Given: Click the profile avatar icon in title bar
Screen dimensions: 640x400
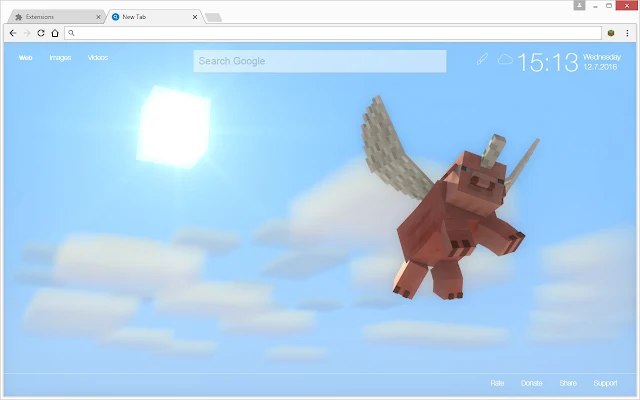Looking at the screenshot, I should [x=579, y=5].
